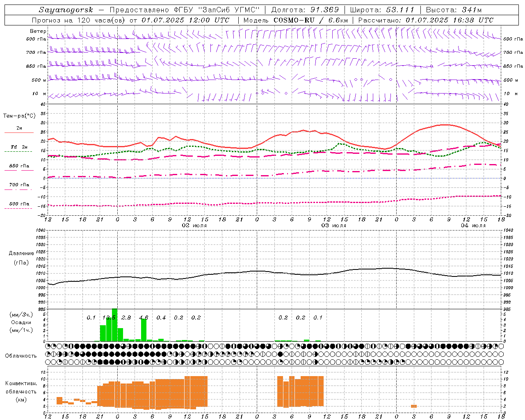Click precipitation value '13.5'
The image size is (525, 420).
tap(109, 317)
